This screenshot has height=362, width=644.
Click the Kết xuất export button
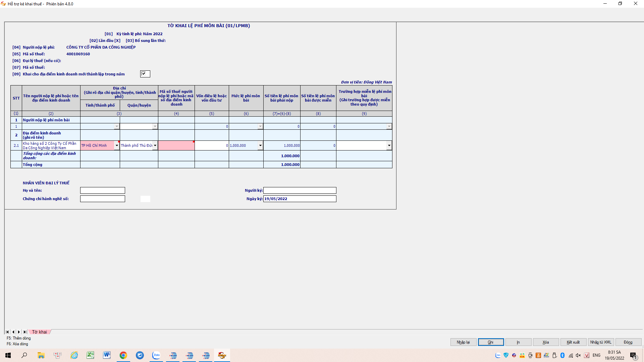[573, 342]
